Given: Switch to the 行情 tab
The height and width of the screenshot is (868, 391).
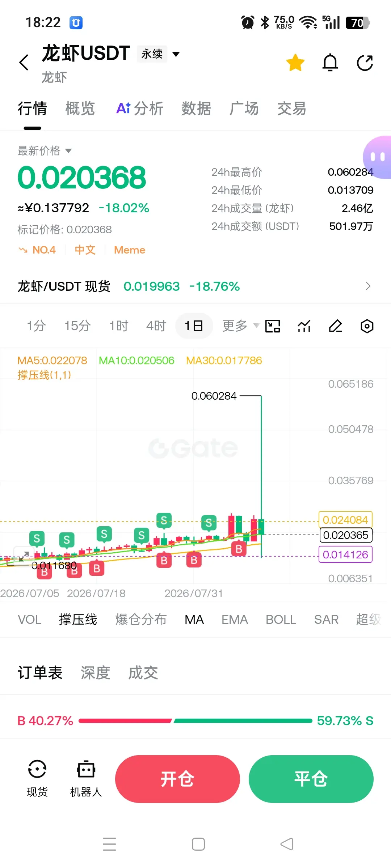Looking at the screenshot, I should point(33,109).
